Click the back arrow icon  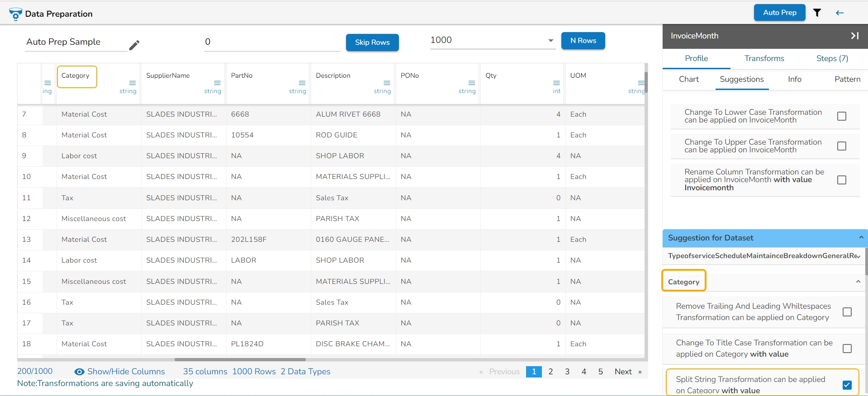tap(840, 13)
